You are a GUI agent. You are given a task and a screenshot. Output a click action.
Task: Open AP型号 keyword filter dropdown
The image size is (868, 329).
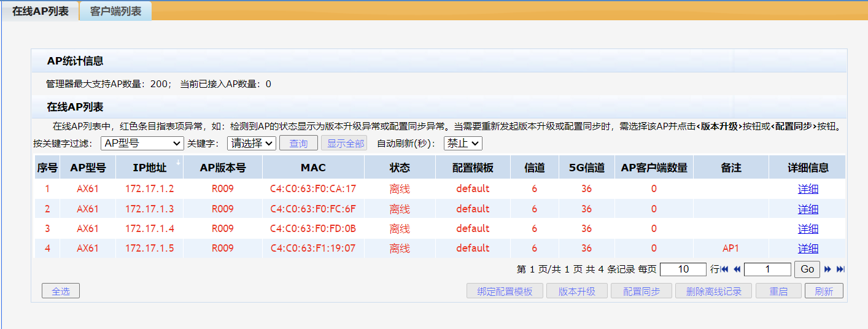click(142, 143)
